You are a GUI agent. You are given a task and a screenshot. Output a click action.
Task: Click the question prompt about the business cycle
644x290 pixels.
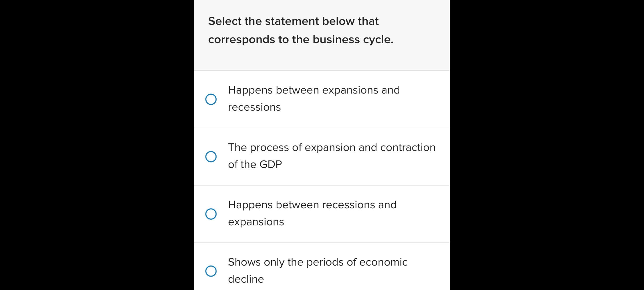301,30
